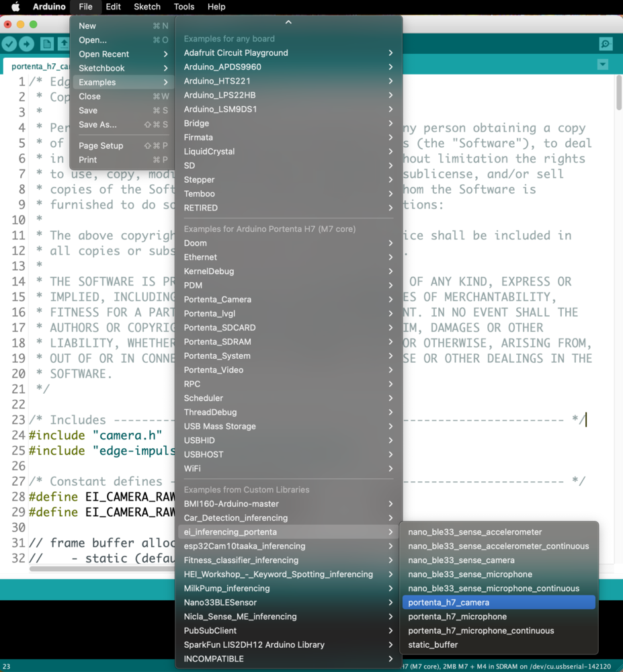
Task: Open Nano33BLESensor examples
Action: pos(288,603)
